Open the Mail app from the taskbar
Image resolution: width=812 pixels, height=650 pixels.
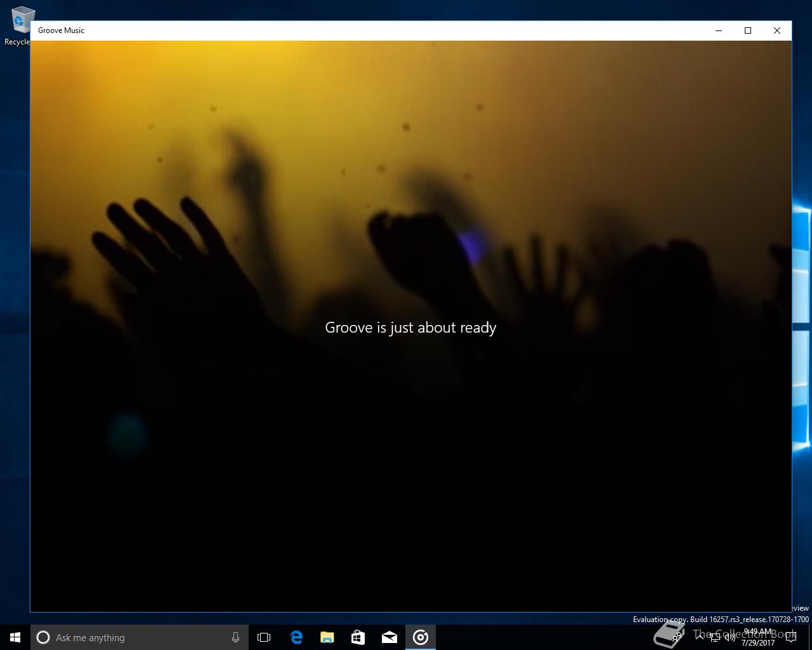390,637
